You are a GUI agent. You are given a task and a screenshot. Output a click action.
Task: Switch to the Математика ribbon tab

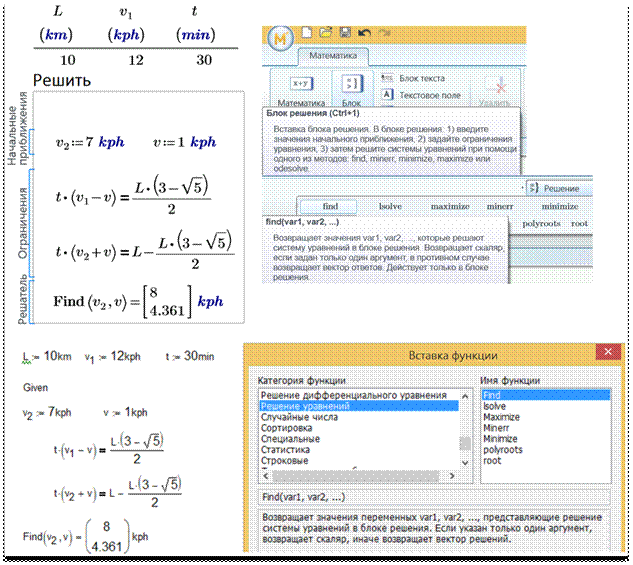click(333, 56)
